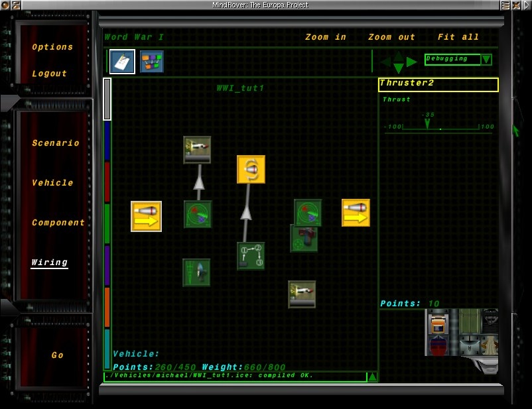This screenshot has width=532, height=409.
Task: Click the MindRover window title text
Action: [x=260, y=5]
